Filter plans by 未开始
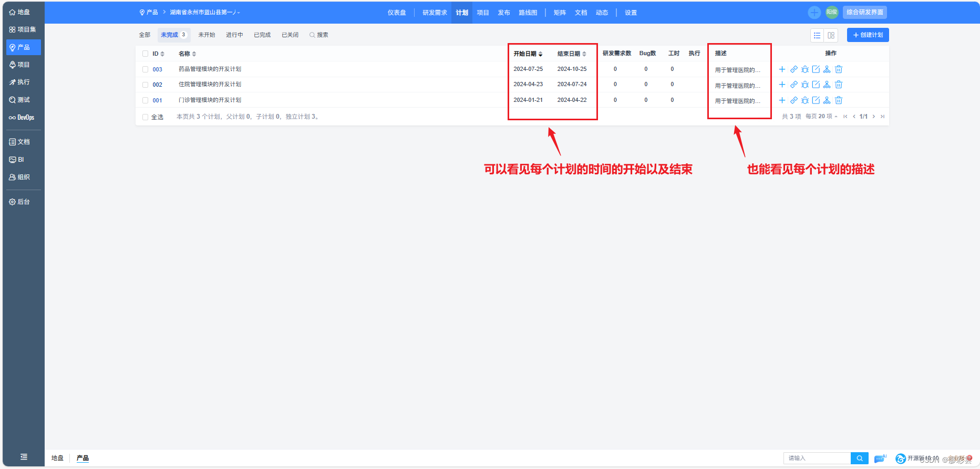Image resolution: width=980 pixels, height=469 pixels. coord(207,35)
